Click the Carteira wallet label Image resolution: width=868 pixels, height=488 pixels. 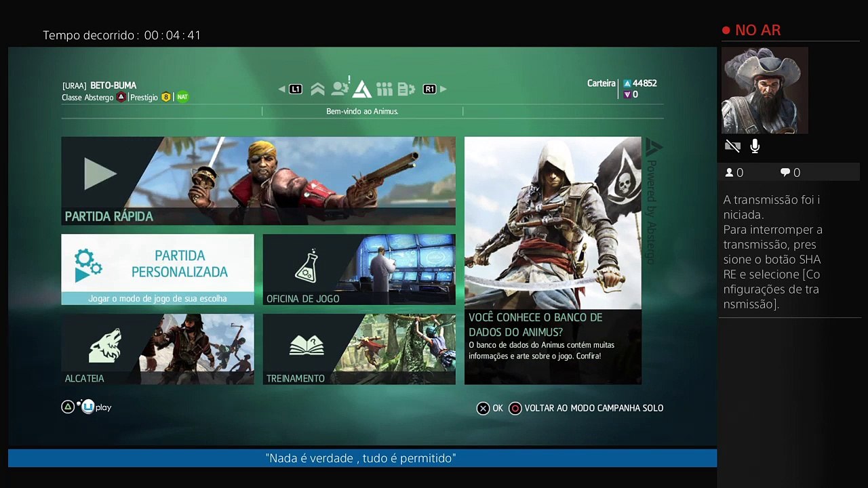tap(601, 83)
